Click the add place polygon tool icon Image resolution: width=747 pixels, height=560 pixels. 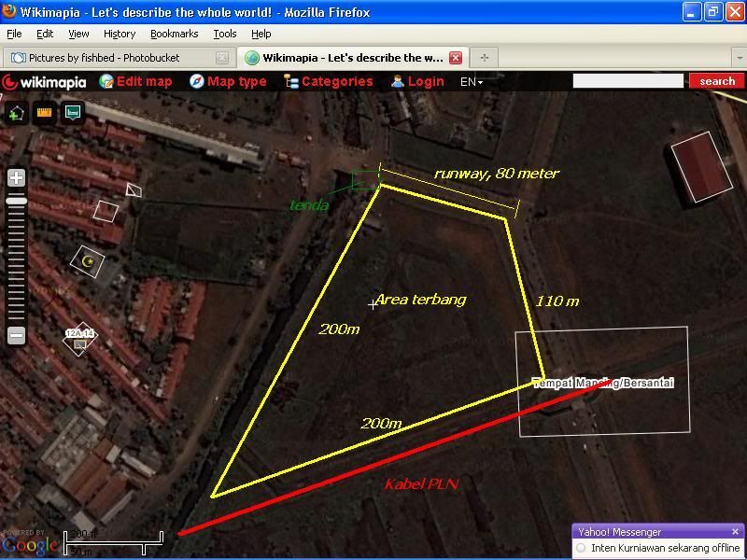pyautogui.click(x=17, y=113)
